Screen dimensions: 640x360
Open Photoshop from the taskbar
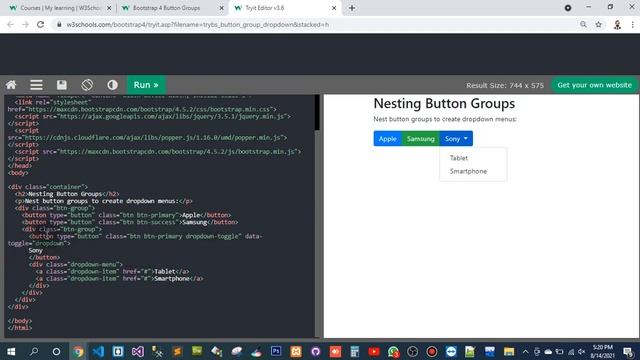pyautogui.click(x=276, y=351)
